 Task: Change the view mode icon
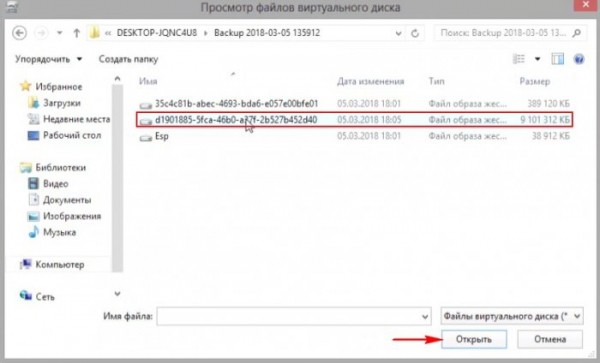click(519, 59)
